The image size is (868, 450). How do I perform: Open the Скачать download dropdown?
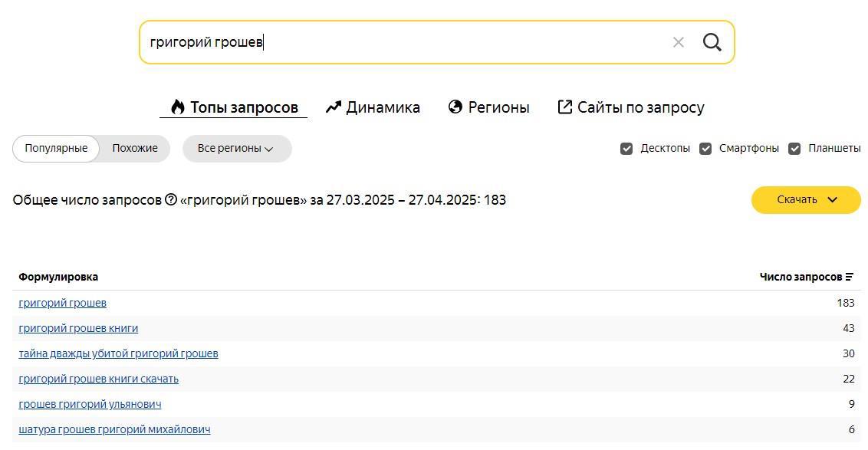806,200
